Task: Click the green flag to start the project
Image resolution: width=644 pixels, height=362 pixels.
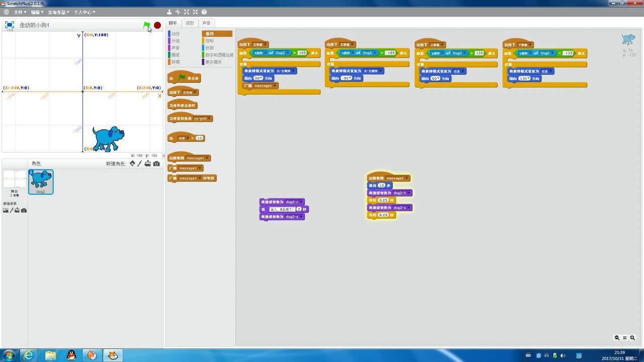Action: tap(146, 25)
